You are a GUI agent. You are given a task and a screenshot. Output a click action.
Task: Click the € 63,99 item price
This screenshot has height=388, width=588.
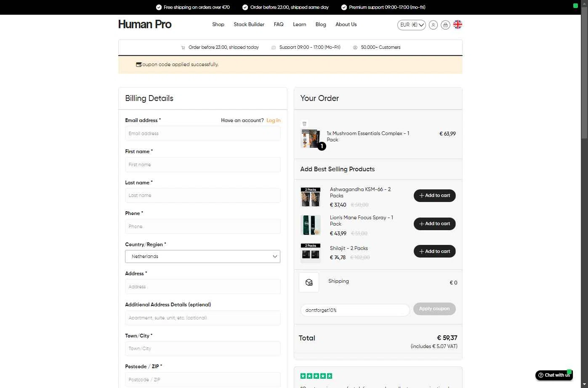click(x=447, y=134)
